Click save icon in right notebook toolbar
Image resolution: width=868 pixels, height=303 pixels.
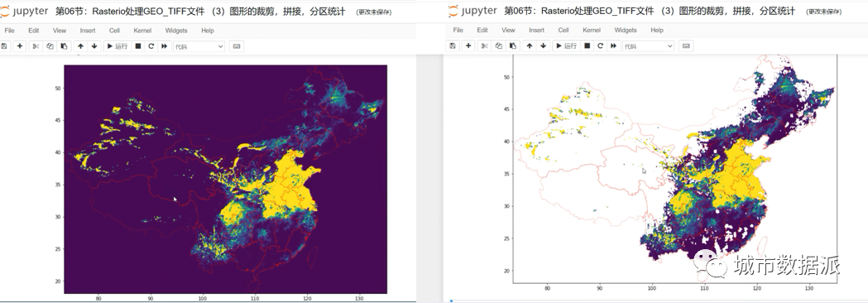coord(453,46)
